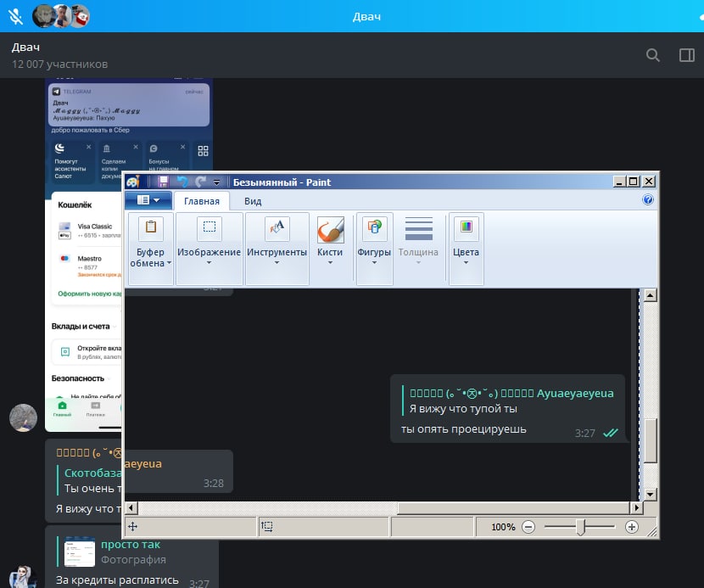Click the zoom out minus button in Paint
Image resolution: width=704 pixels, height=588 pixels.
(x=528, y=526)
